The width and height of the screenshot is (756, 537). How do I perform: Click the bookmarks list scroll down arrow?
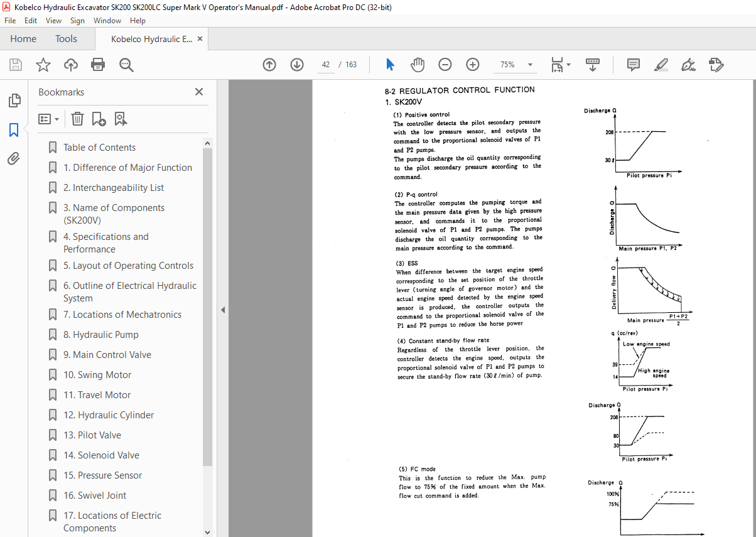click(208, 531)
